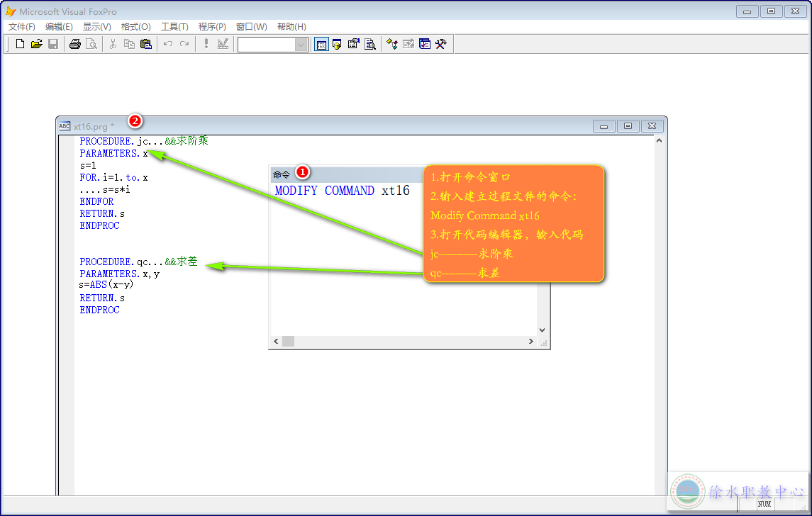Toggle the Command Window toolbar button
812x516 pixels.
coord(321,45)
